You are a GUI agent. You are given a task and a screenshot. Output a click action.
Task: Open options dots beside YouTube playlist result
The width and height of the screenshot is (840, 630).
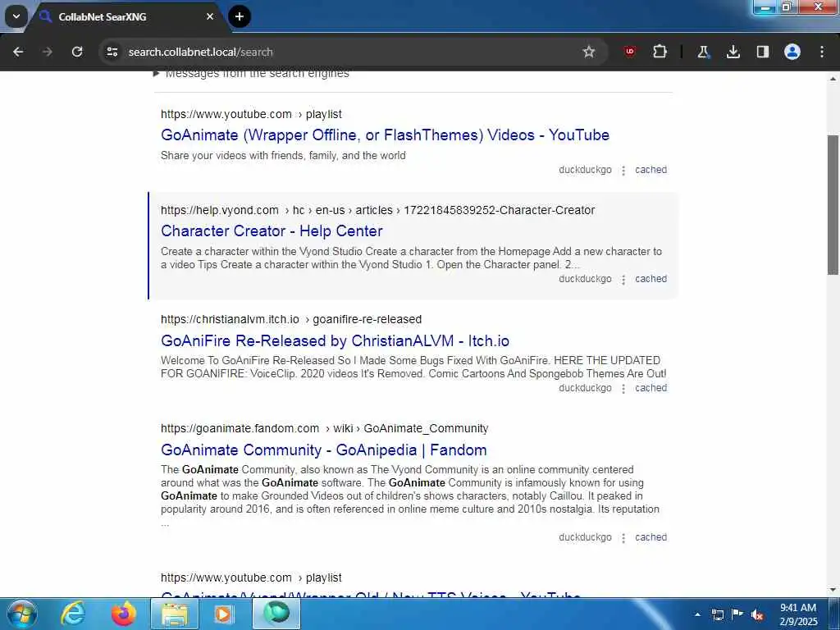(623, 171)
